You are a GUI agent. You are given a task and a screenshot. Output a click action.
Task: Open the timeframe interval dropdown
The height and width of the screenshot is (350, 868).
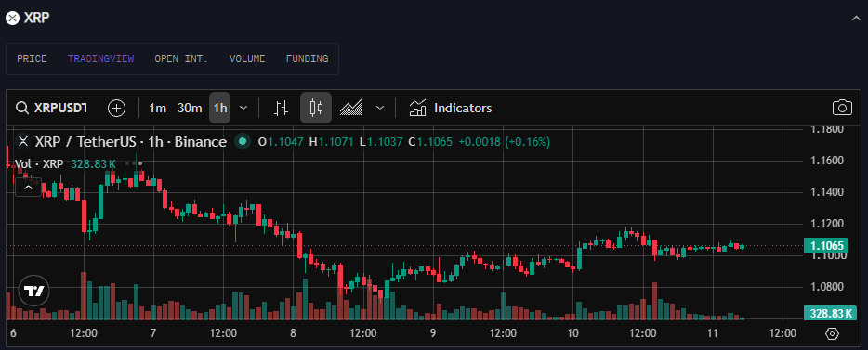point(243,108)
